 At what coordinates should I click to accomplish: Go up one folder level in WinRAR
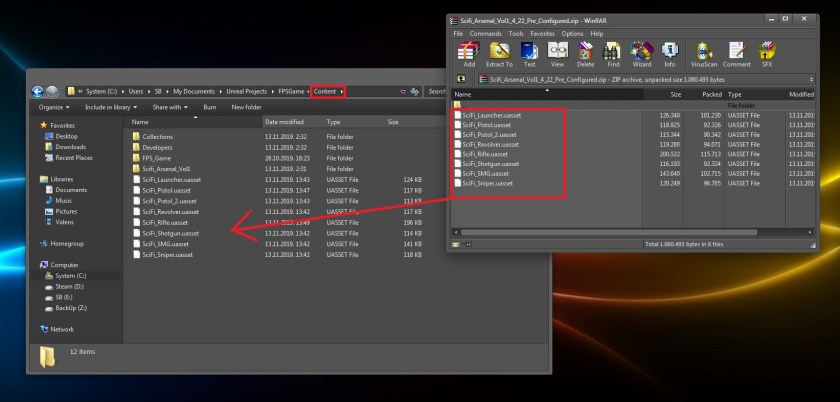(461, 77)
